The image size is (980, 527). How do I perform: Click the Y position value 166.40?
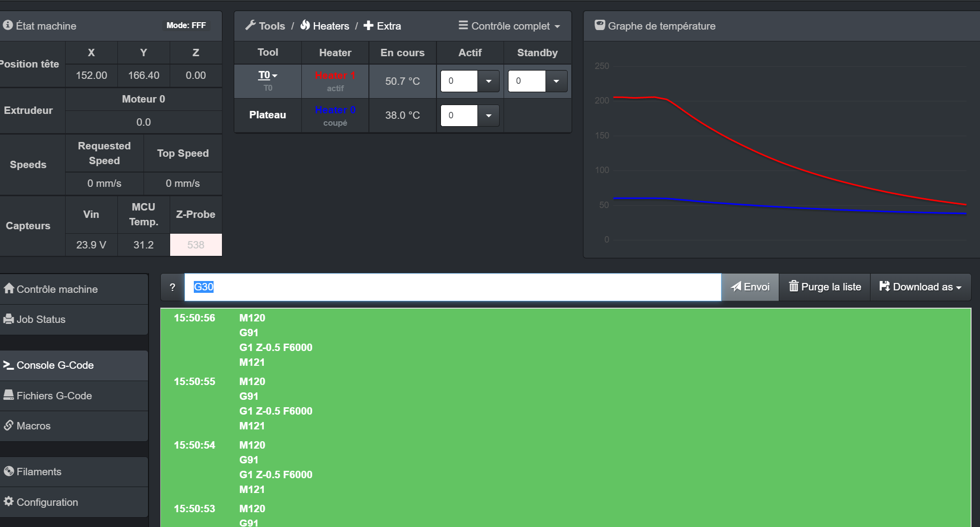coord(144,75)
